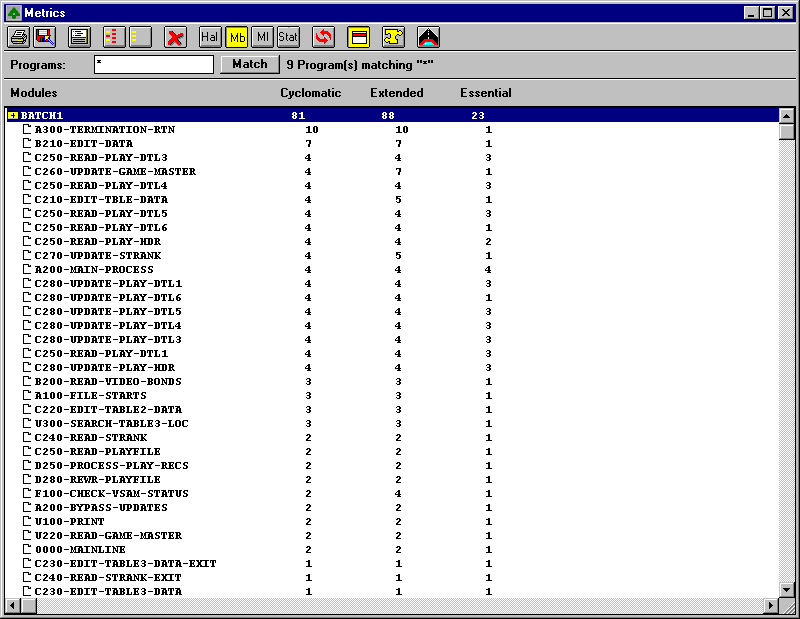This screenshot has width=800, height=619.
Task: Select the A200-MAIN-PROCESS module row
Action: [94, 270]
